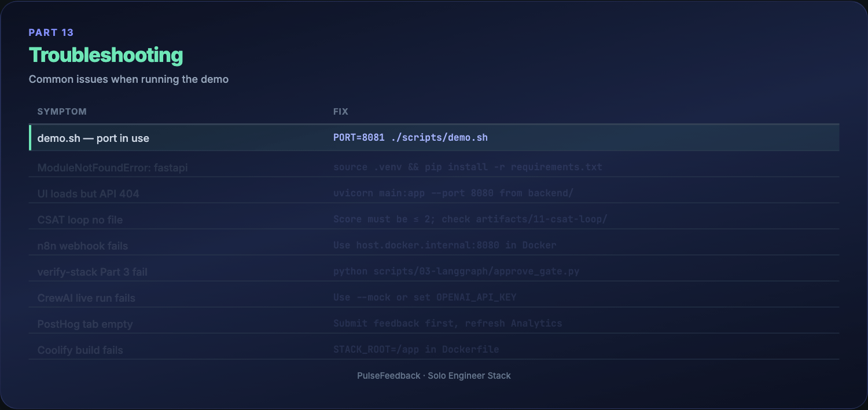Click the 'python scripts/03-langgraph/approve_gate.py' command

click(456, 272)
